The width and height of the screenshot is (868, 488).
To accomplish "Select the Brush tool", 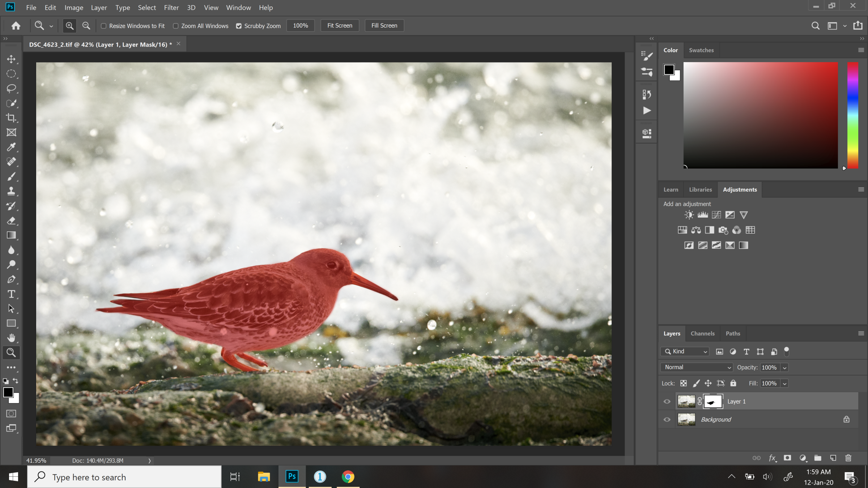I will tap(11, 176).
